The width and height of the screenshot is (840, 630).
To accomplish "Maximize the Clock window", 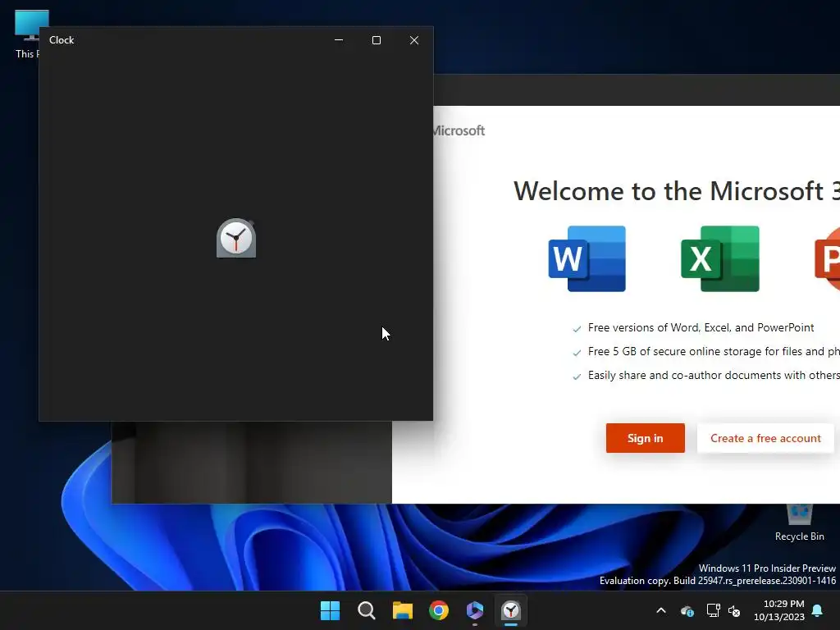I will pos(377,40).
